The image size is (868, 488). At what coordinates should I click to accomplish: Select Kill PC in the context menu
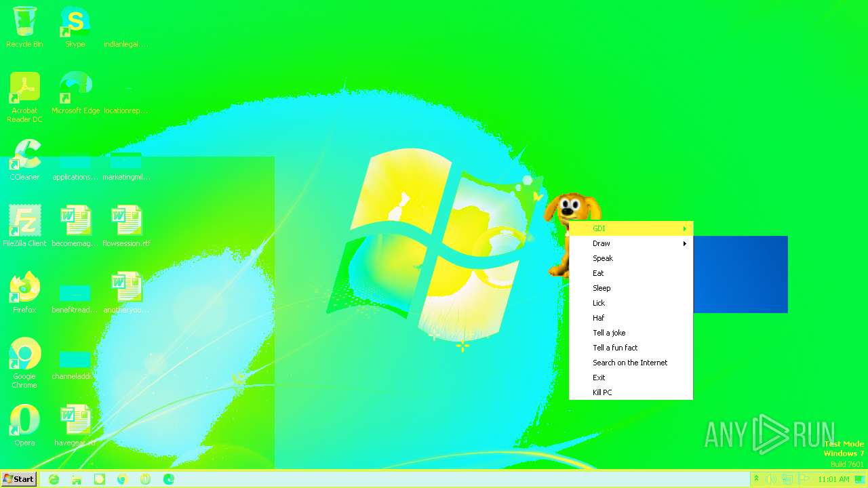click(631, 392)
